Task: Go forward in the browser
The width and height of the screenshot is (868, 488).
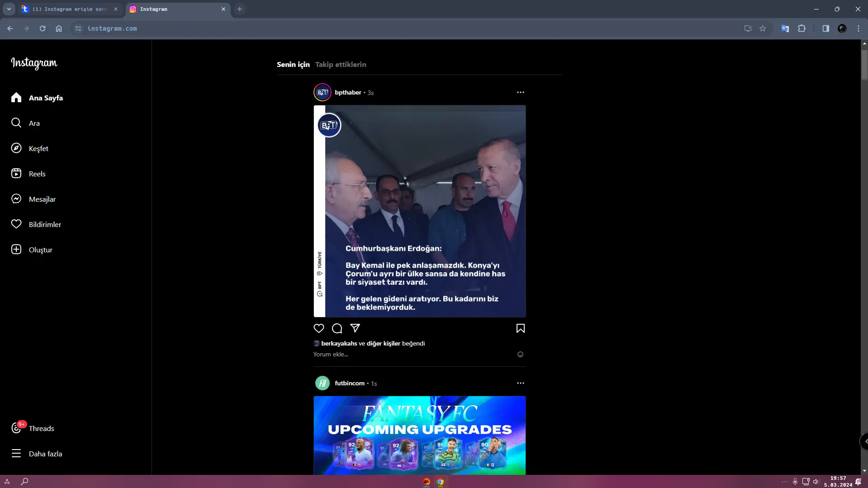Action: 26,28
